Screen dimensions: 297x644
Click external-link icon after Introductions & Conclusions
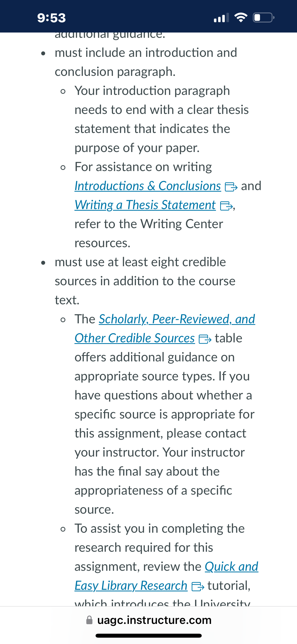point(231,187)
